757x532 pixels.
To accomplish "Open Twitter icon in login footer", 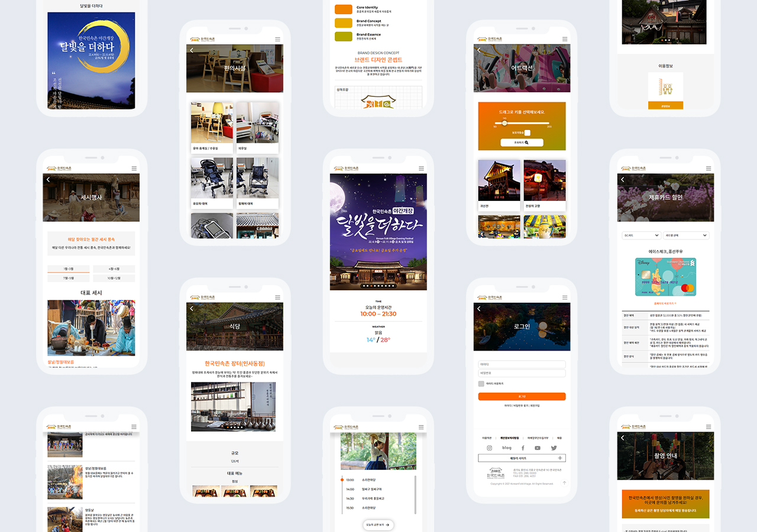I will (554, 448).
